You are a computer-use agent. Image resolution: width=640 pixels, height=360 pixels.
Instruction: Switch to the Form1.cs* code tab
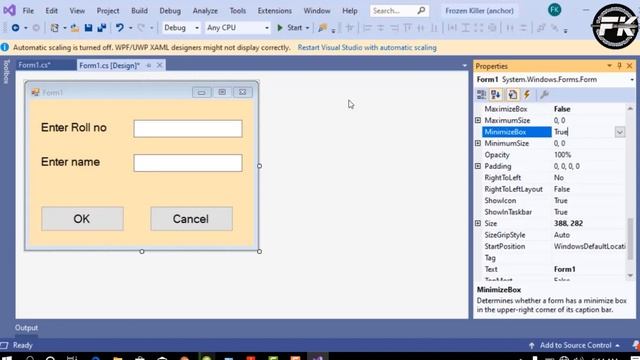pyautogui.click(x=45, y=65)
